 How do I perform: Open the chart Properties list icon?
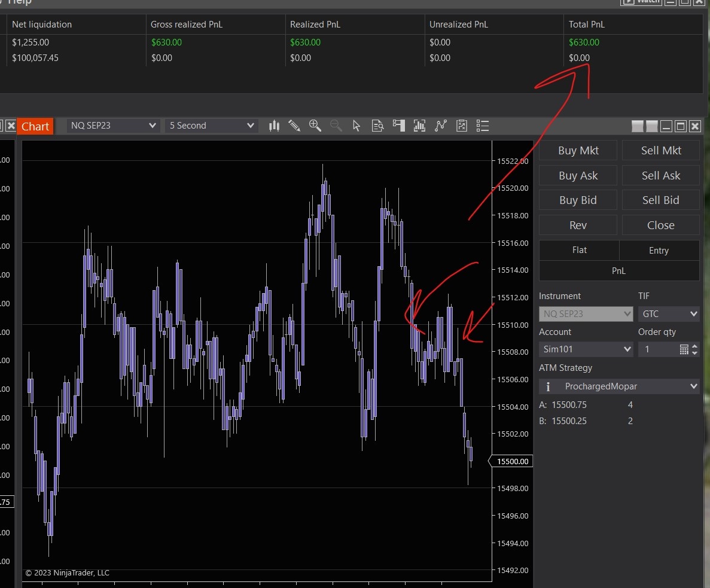(482, 126)
